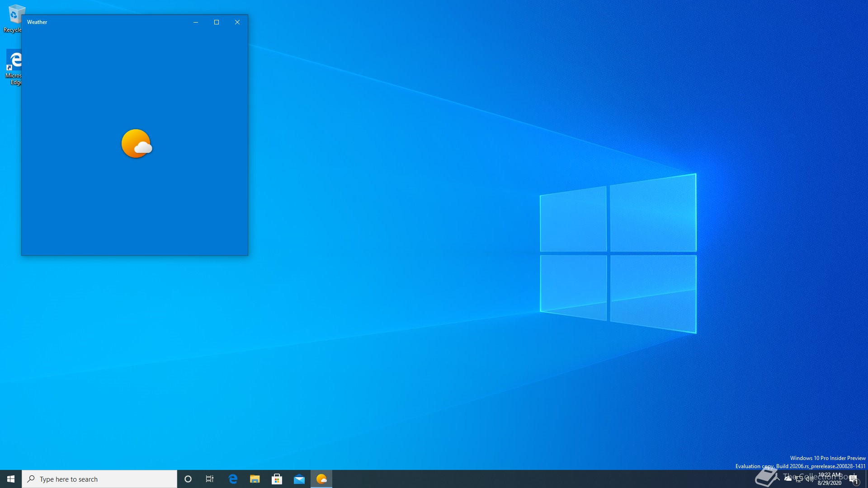Open the volume speaker control
868x488 pixels.
click(x=809, y=479)
